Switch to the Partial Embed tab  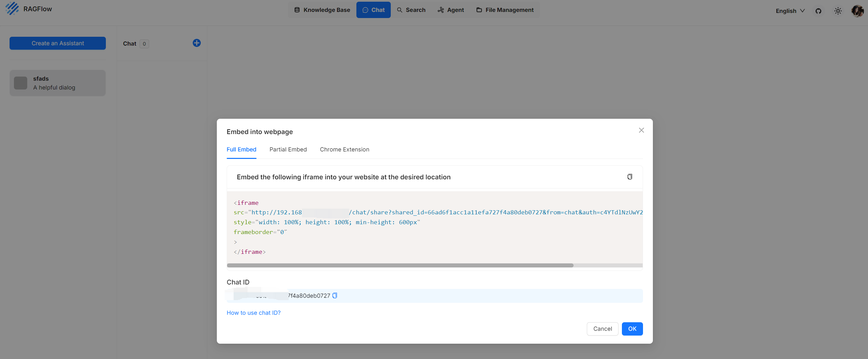pyautogui.click(x=288, y=149)
